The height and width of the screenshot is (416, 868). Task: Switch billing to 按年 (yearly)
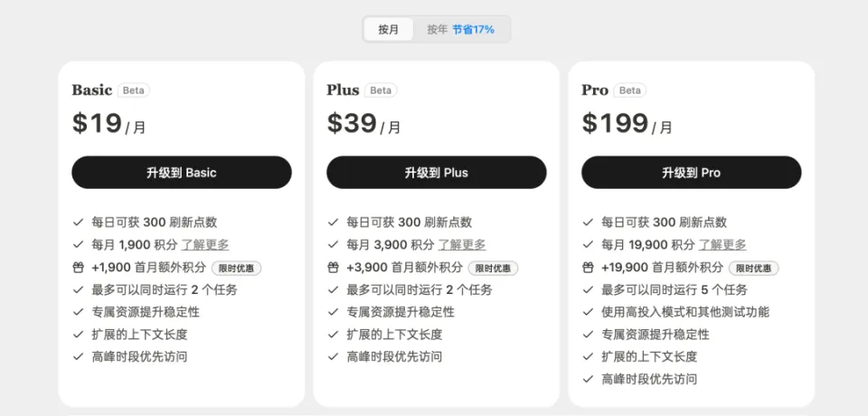tap(437, 29)
